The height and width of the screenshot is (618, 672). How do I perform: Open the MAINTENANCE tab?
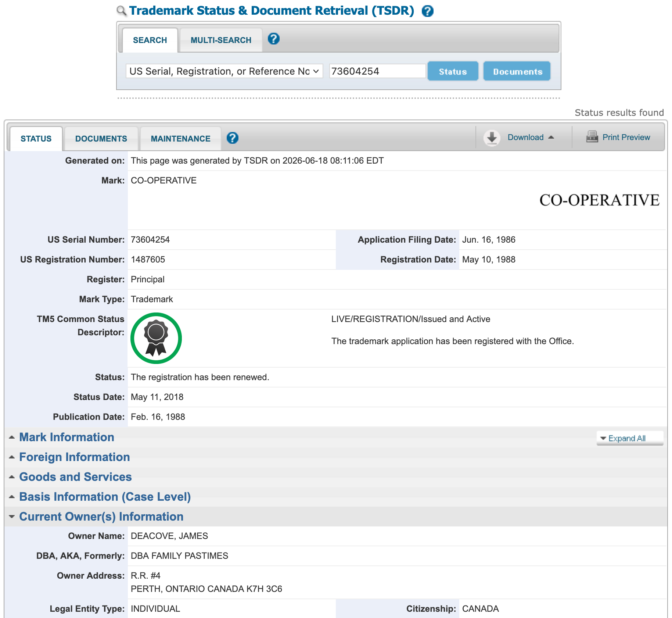(180, 139)
